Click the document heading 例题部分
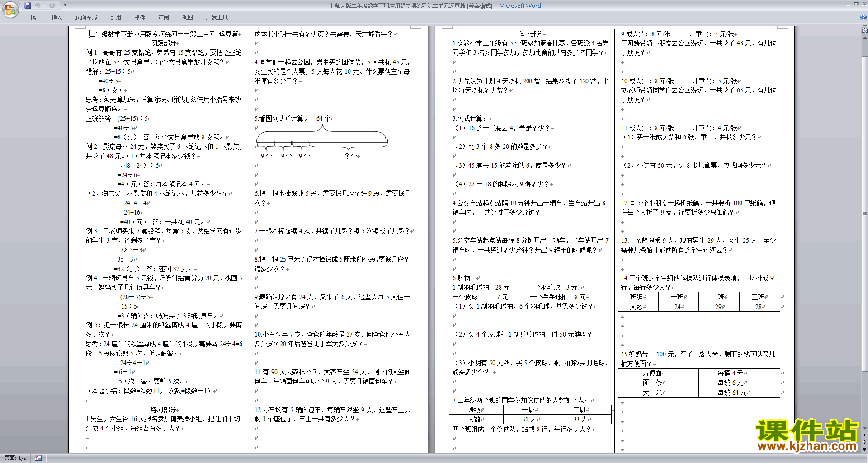This screenshot has height=463, width=868. (x=163, y=43)
